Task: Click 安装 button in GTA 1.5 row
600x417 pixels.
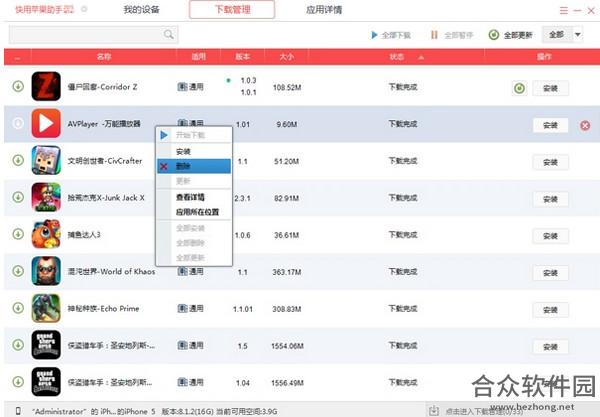Action: point(550,347)
